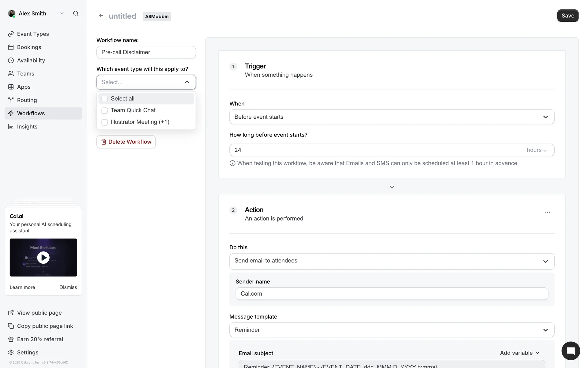Viewport: 588px width, 368px height.
Task: Open the Action step three-dots menu
Action: [547, 212]
